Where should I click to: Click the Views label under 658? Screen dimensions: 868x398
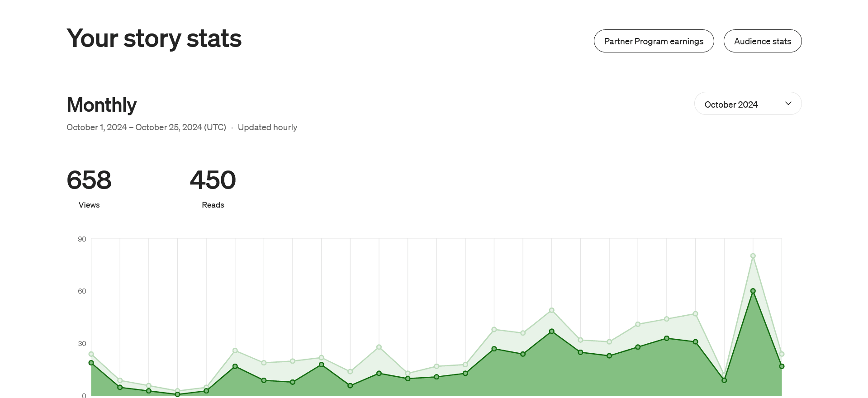[89, 205]
